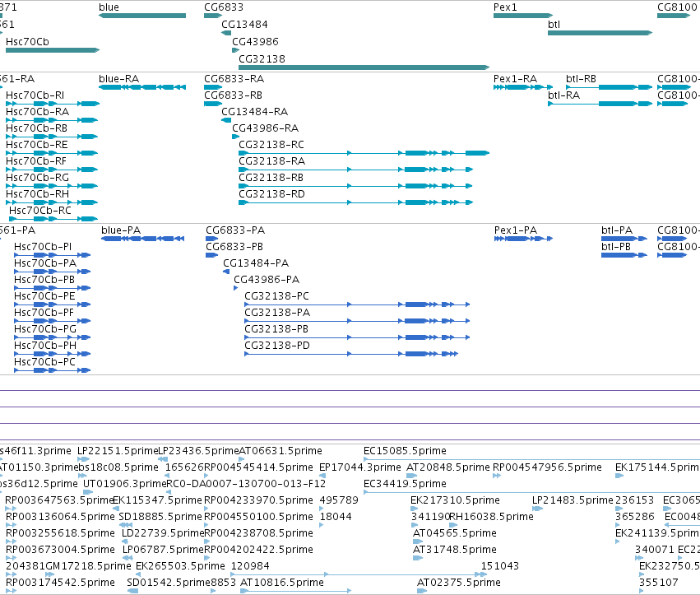Click the CG32138 gene bar label
700x595 pixels.
[262, 59]
